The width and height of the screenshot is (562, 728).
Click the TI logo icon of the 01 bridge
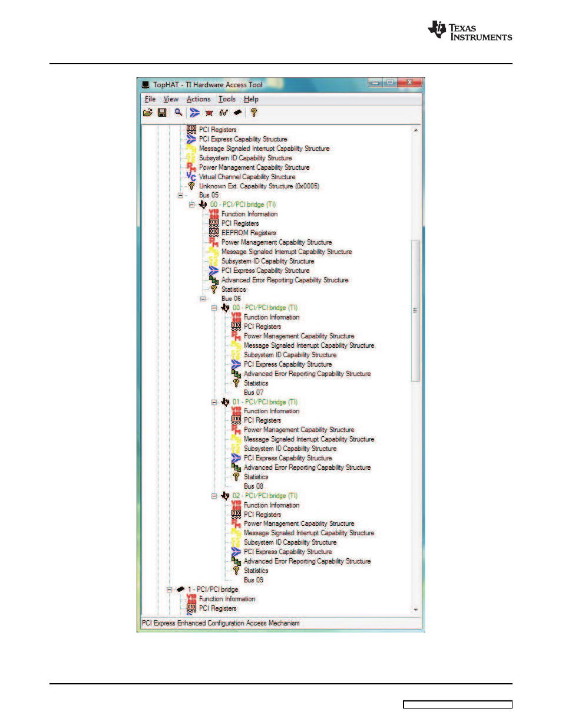pos(225,402)
